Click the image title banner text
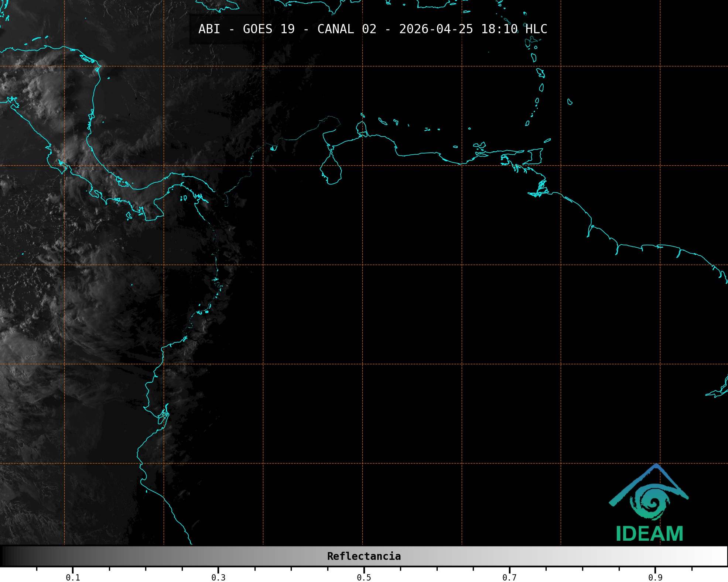Screen dimensions: 728x582 click(x=372, y=29)
